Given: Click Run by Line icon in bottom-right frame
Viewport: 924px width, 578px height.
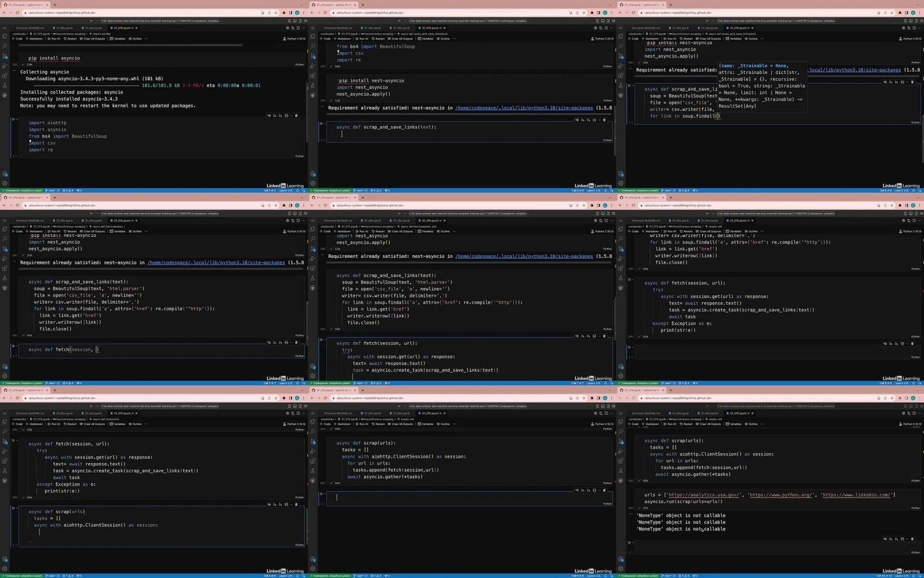Looking at the screenshot, I should pos(885,539).
